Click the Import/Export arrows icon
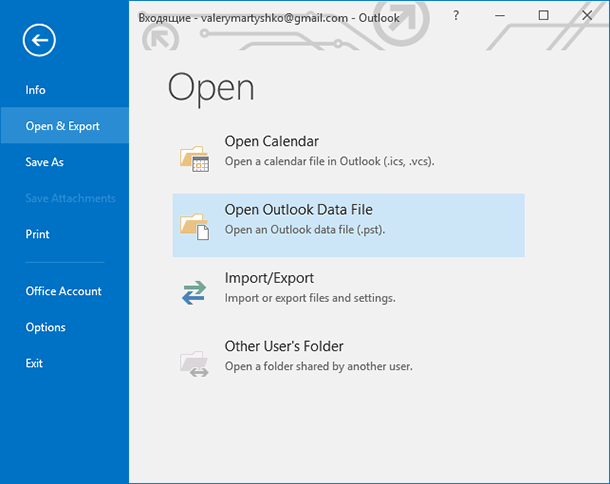The image size is (610, 484). click(194, 293)
